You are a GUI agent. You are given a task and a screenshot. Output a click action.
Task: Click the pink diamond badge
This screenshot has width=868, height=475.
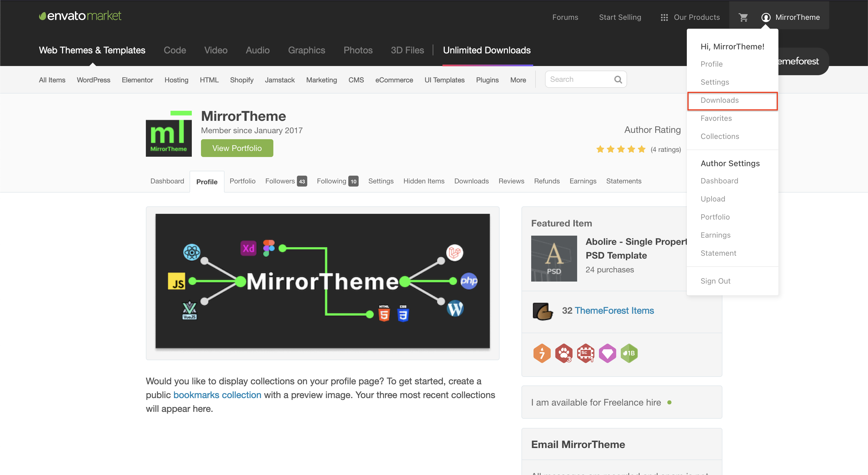point(607,353)
